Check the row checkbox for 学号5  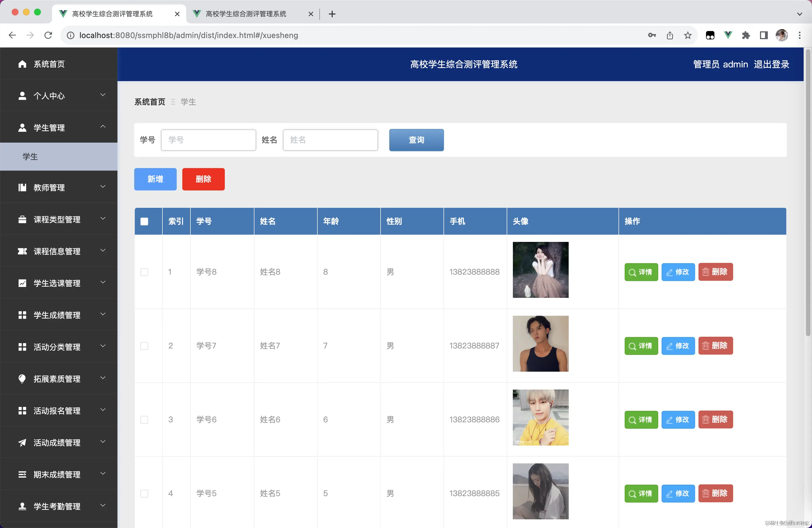click(144, 494)
